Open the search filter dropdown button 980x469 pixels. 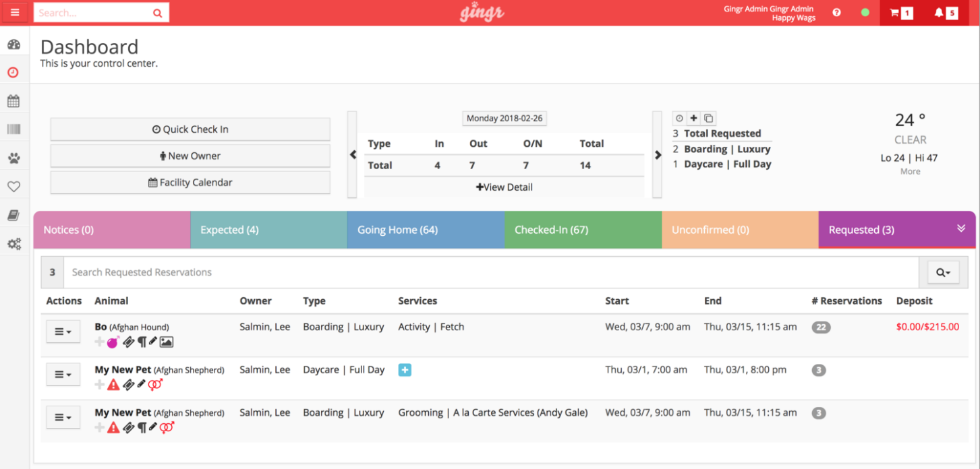pos(943,272)
